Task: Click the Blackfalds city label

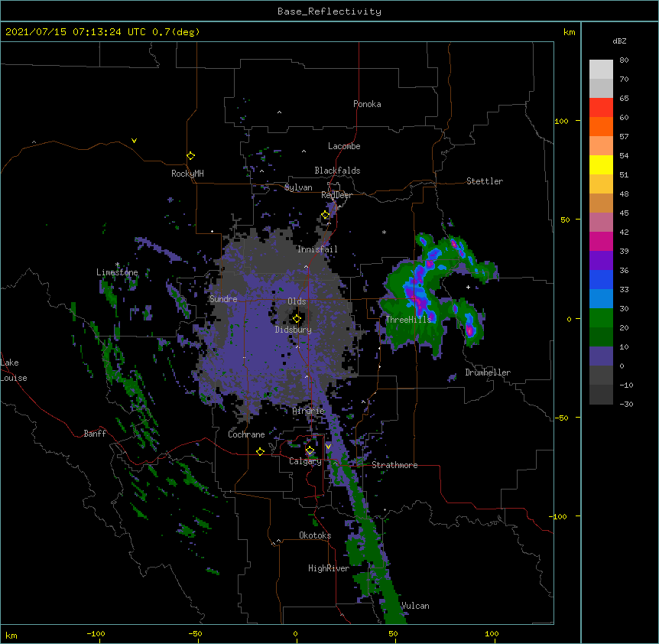Action: 337,171
